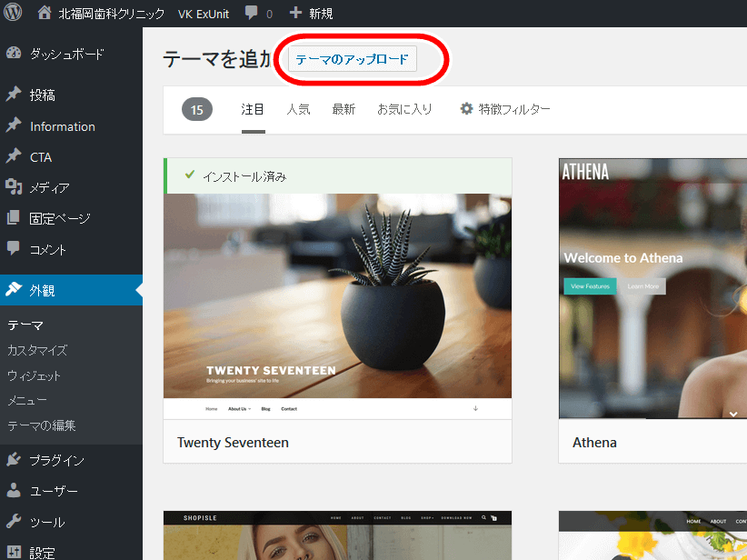
Task: Open ツール in the sidebar menu
Action: tap(47, 523)
